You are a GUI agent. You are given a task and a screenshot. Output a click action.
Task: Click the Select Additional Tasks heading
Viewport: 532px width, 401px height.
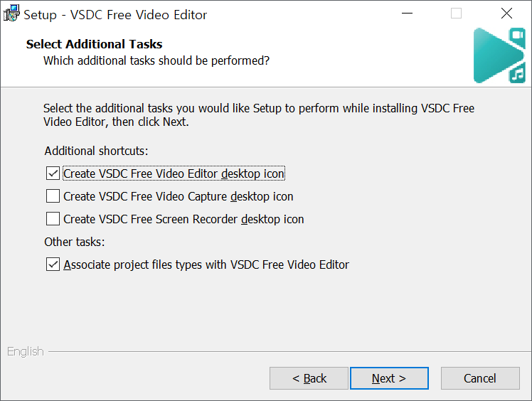[x=94, y=44]
